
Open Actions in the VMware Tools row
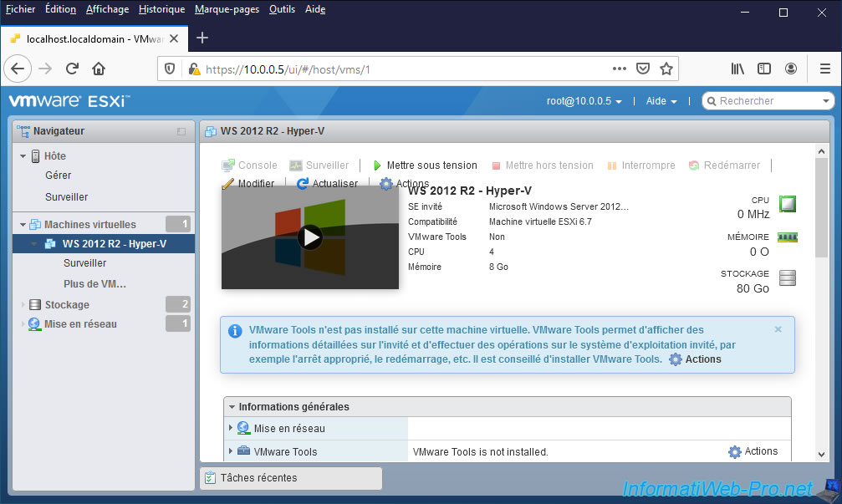[x=753, y=451]
